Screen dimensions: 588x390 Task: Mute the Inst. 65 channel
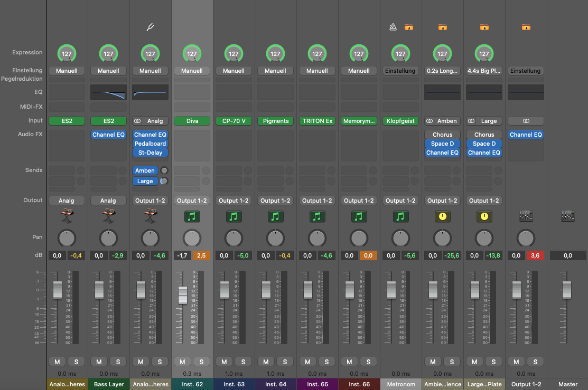pyautogui.click(x=307, y=362)
